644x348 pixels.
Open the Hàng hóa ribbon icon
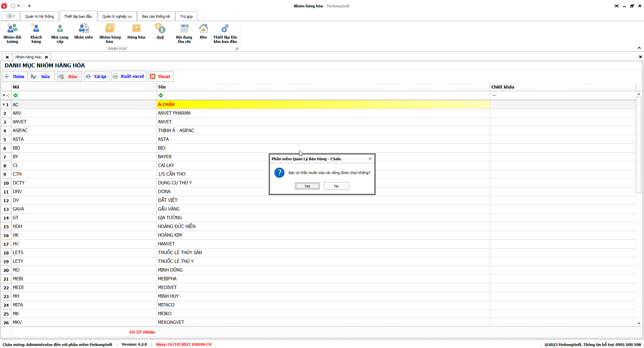point(136,32)
